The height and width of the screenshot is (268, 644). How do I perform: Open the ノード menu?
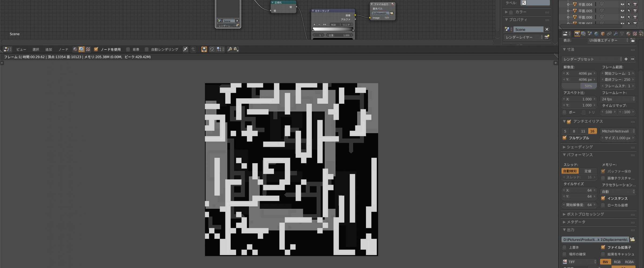point(63,49)
